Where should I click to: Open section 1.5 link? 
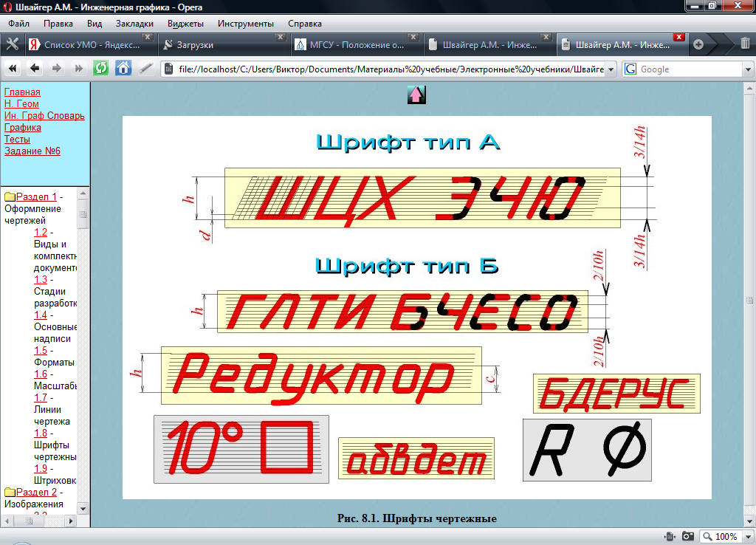[41, 351]
